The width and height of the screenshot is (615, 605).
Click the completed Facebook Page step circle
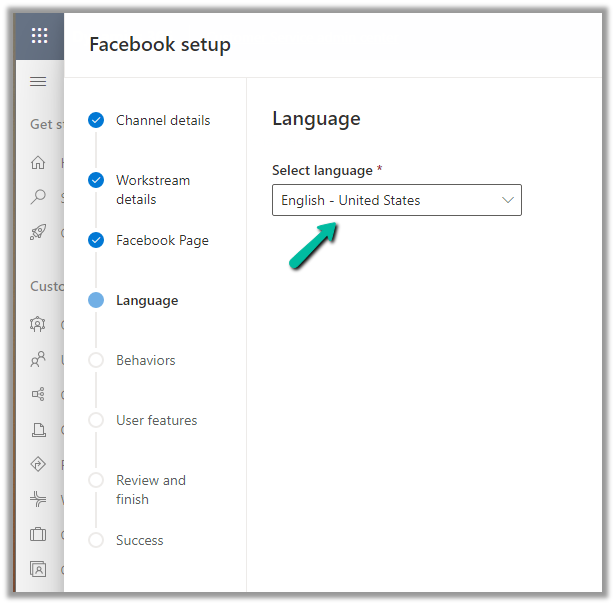[96, 240]
